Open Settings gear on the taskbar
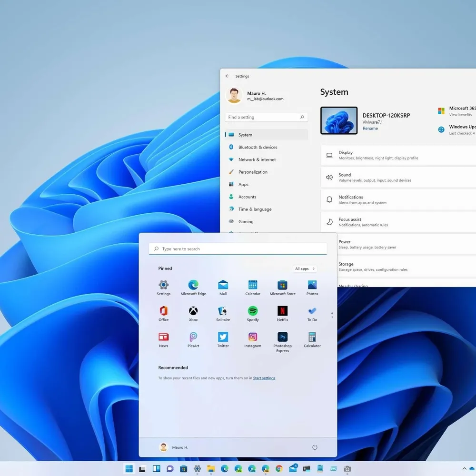Image resolution: width=476 pixels, height=476 pixels. 198,469
